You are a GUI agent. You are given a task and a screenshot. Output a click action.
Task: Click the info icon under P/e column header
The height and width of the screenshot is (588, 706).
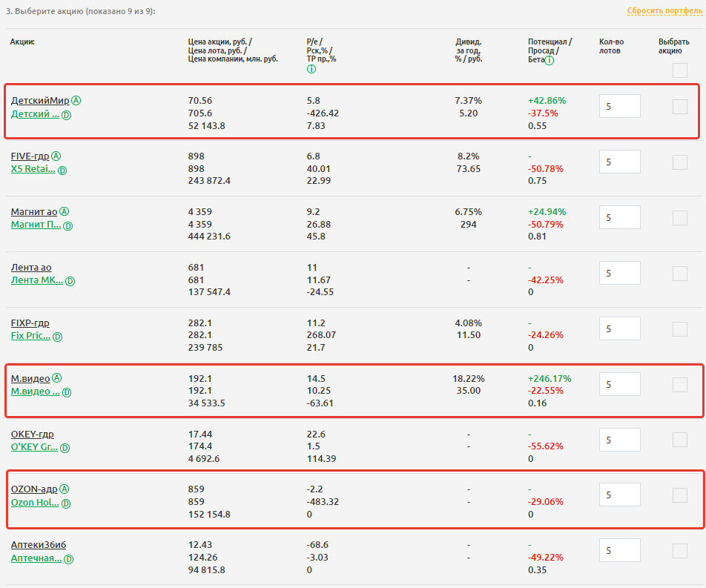(x=311, y=70)
